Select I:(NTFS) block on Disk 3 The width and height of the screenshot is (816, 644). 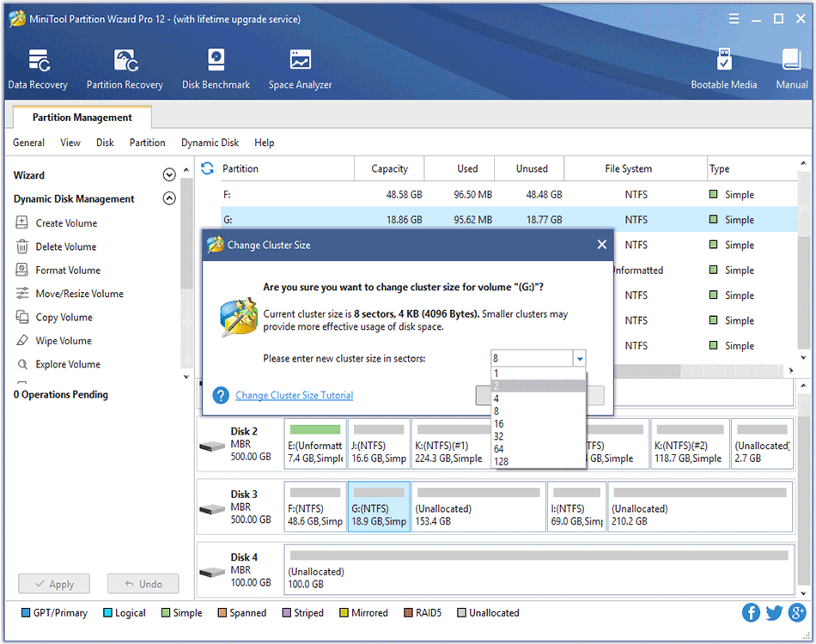point(576,507)
